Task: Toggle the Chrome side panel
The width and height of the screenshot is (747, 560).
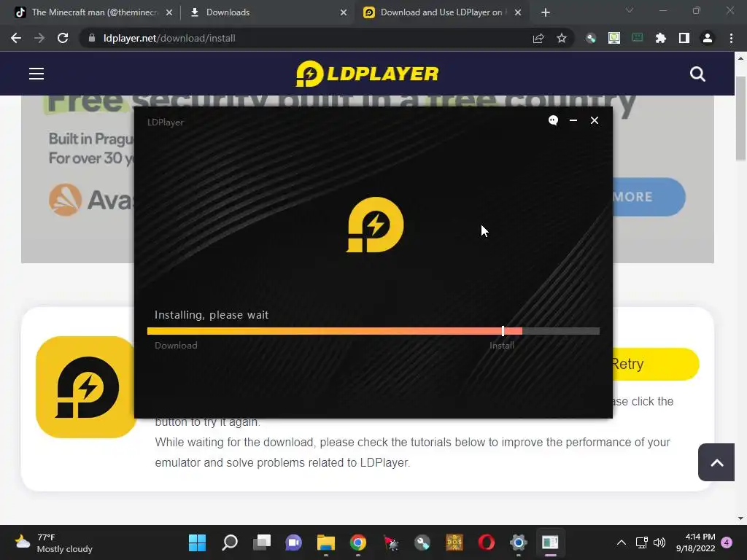Action: tap(684, 38)
